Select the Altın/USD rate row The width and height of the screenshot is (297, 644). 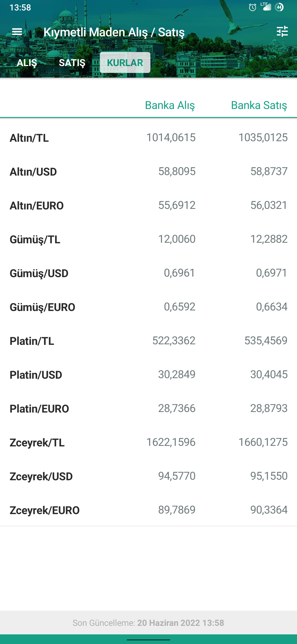[x=148, y=171]
